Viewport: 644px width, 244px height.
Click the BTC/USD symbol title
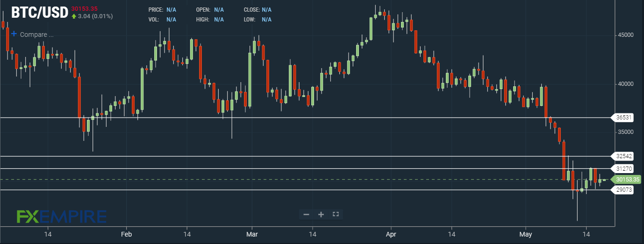point(39,13)
